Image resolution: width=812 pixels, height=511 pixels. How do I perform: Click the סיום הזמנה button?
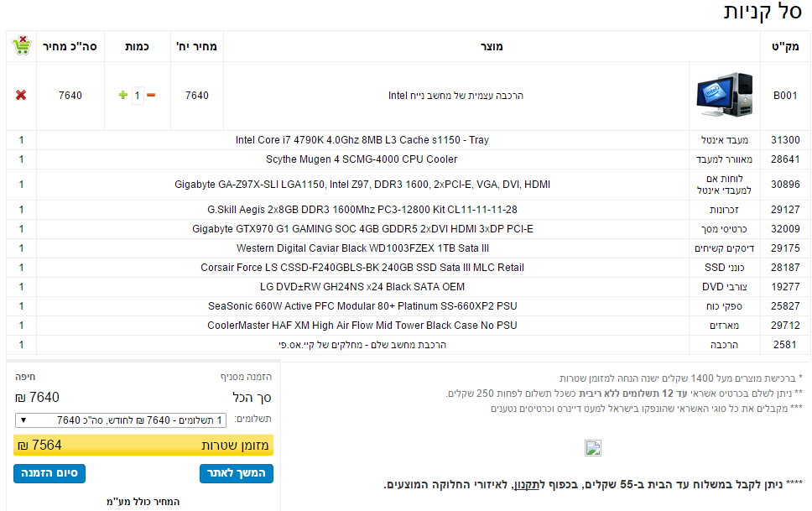click(x=49, y=473)
